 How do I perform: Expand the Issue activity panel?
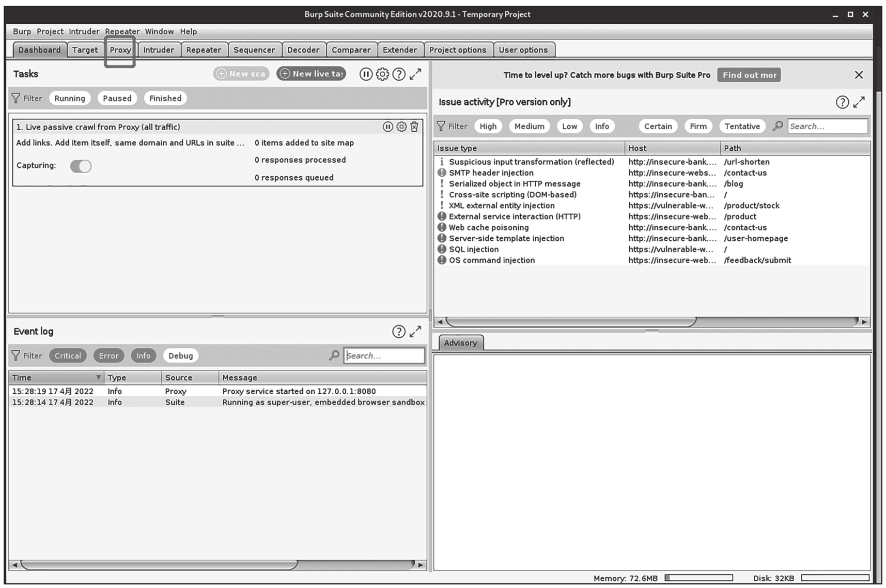tap(859, 102)
